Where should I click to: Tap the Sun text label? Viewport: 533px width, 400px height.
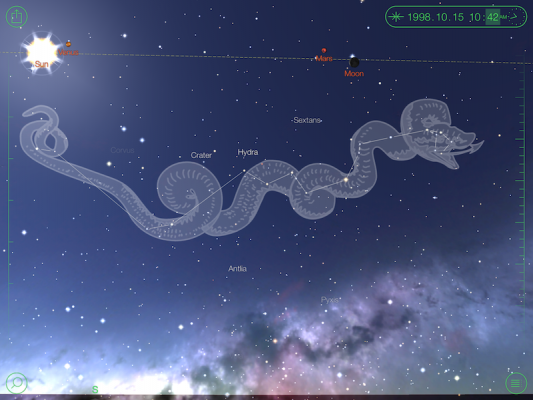point(41,64)
